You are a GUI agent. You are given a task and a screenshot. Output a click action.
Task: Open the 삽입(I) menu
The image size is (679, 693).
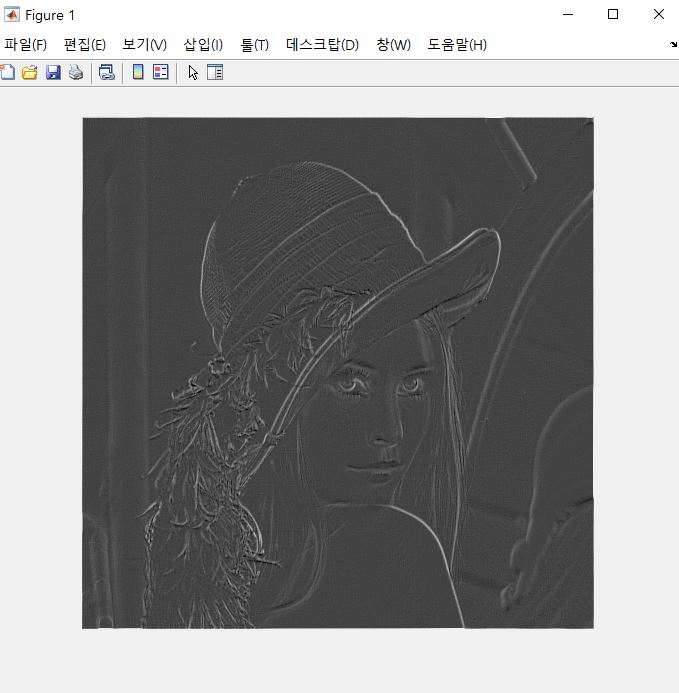203,45
